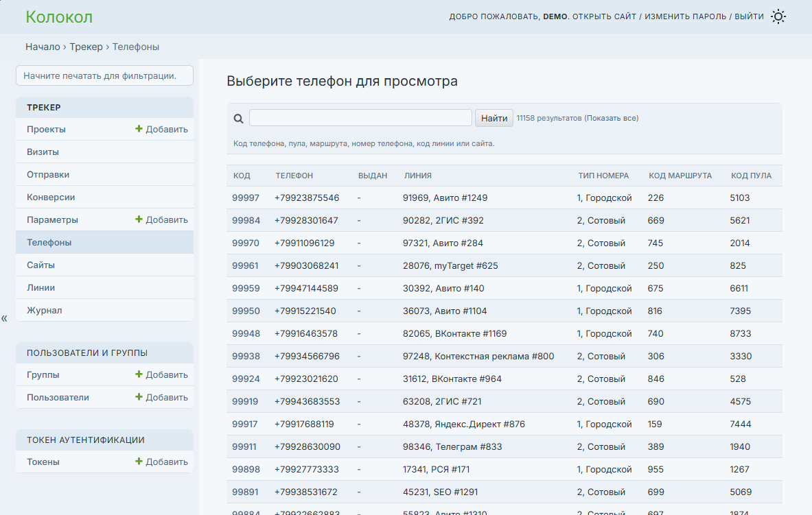The height and width of the screenshot is (515, 812).
Task: Sort by the КОД МАРШРУТА column header
Action: (x=680, y=176)
